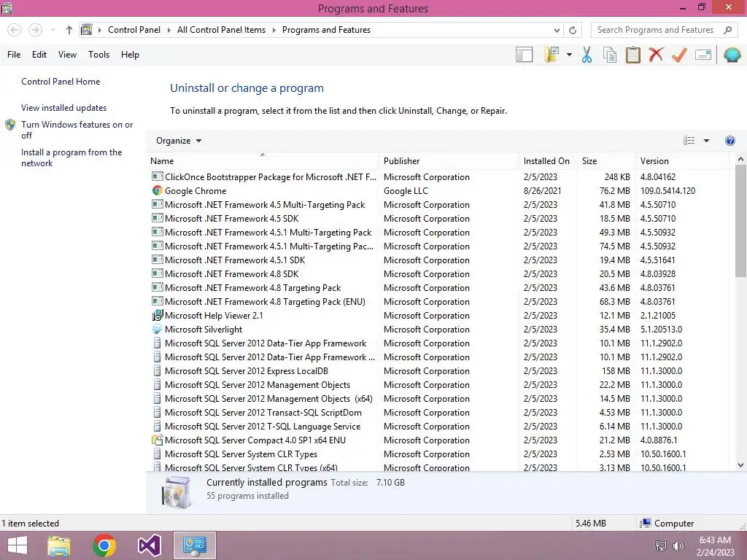The height and width of the screenshot is (560, 747).
Task: Click the scrollbar up arrow
Action: coord(740,159)
